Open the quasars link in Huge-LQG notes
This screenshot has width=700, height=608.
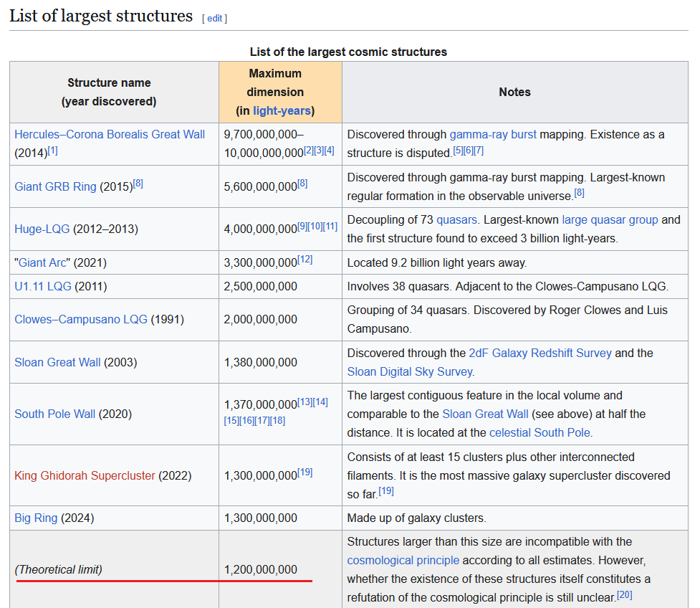pos(456,219)
